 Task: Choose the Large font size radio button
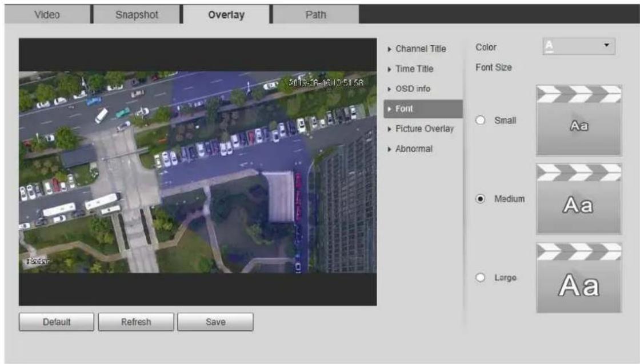[481, 278]
